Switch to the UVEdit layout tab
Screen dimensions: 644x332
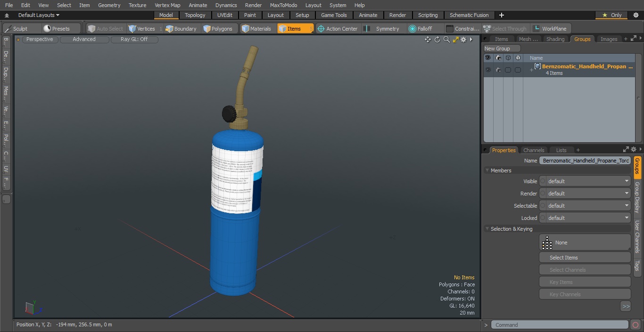tap(225, 15)
